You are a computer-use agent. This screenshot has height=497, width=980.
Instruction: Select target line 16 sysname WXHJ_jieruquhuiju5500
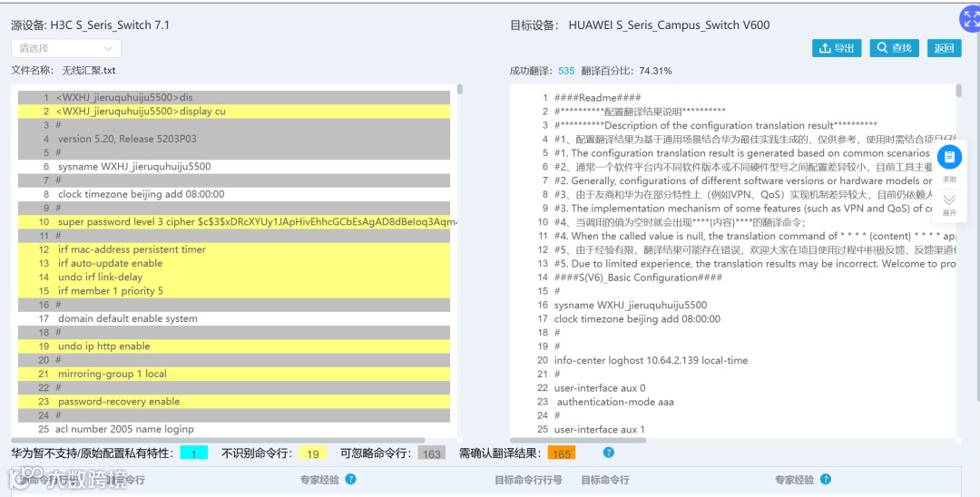pyautogui.click(x=631, y=306)
